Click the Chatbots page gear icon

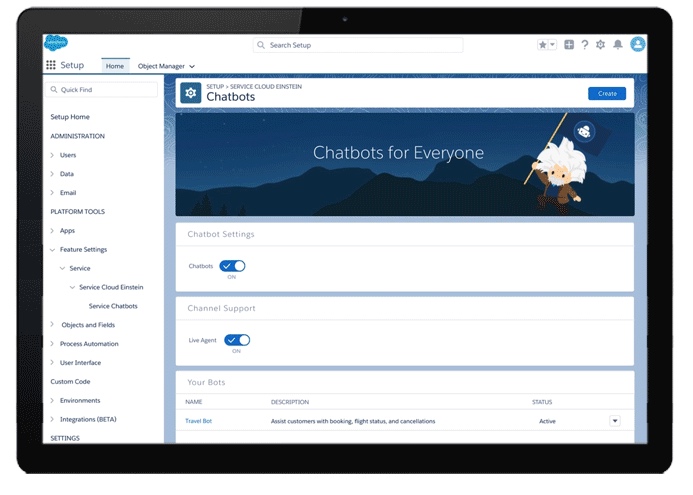pos(191,93)
